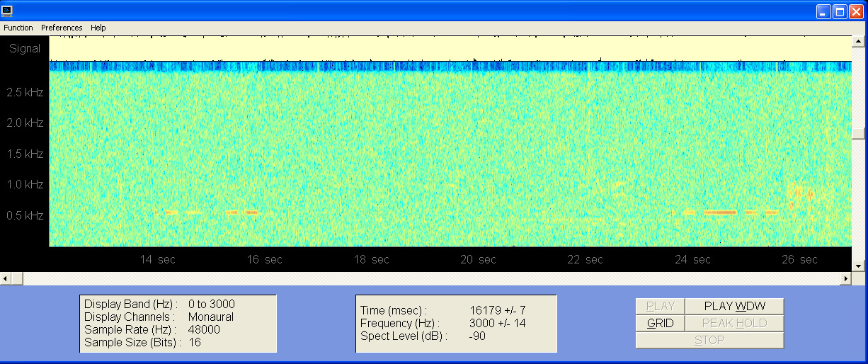Click the 18 sec time axis label
Image resolution: width=868 pixels, height=364 pixels.
coord(372,260)
